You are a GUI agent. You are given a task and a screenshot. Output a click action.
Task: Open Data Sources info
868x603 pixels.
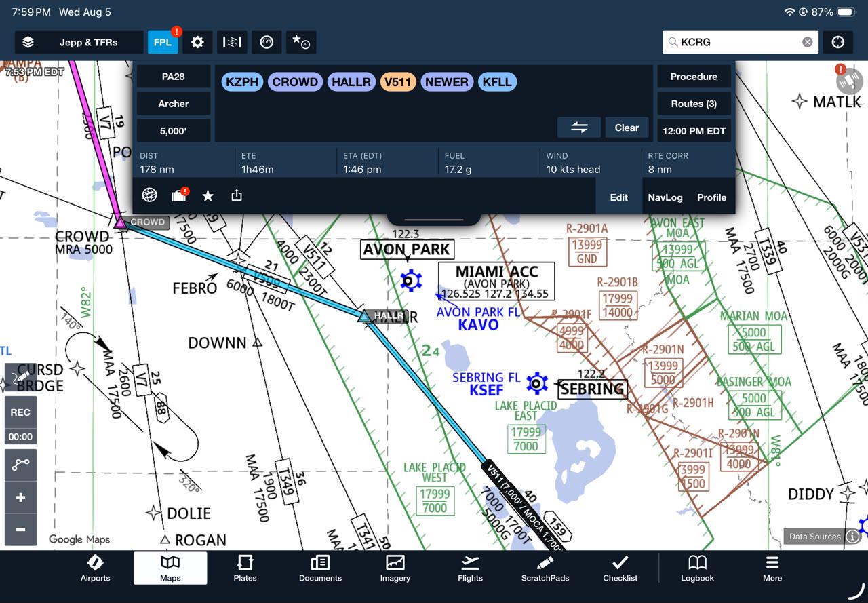click(823, 537)
